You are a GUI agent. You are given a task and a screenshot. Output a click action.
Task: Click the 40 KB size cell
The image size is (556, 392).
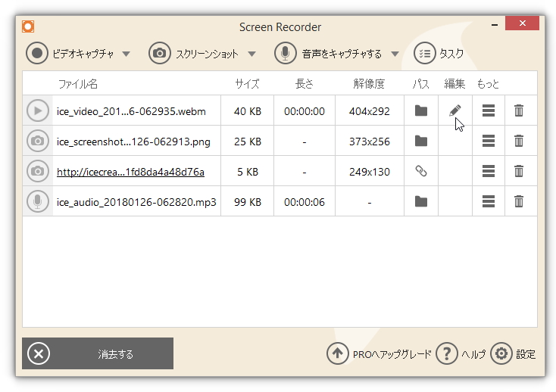[x=248, y=111]
